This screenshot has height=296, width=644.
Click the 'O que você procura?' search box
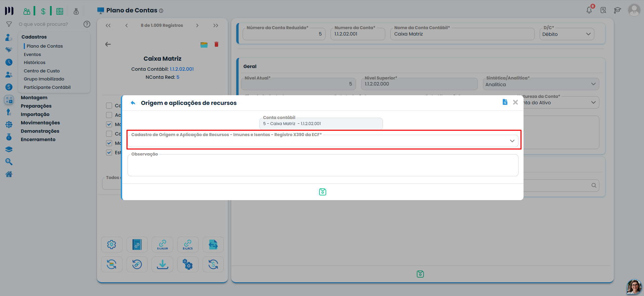(x=43, y=24)
